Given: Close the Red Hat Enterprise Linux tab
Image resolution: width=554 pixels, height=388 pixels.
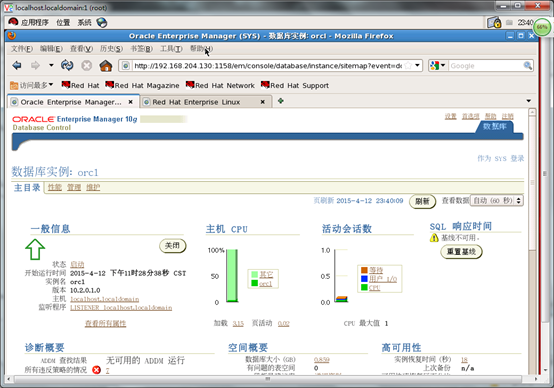Looking at the screenshot, I should pyautogui.click(x=263, y=102).
